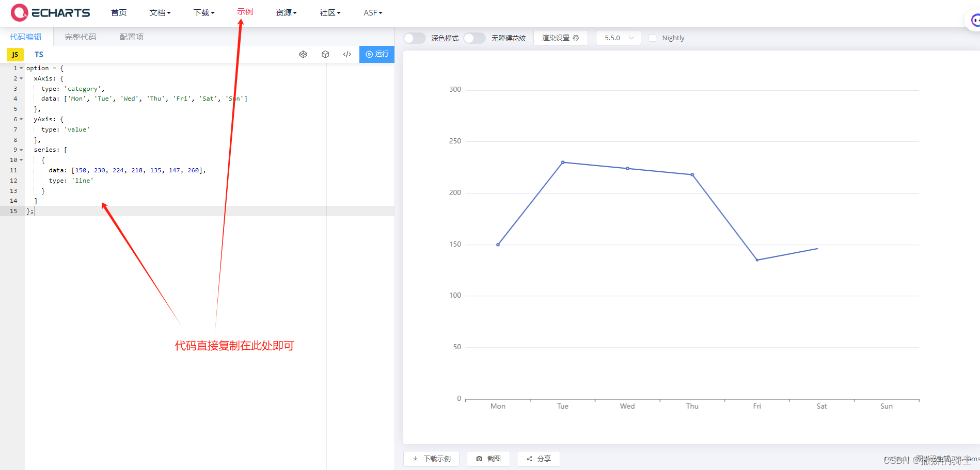Click the gear icon in 渲染设置 button
980x470 pixels.
577,38
